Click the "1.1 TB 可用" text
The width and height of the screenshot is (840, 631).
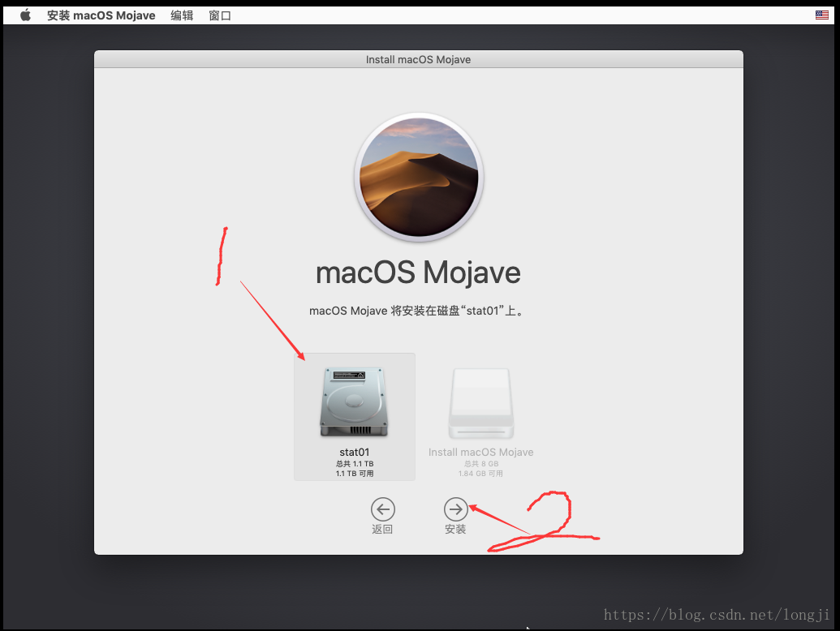coord(355,474)
